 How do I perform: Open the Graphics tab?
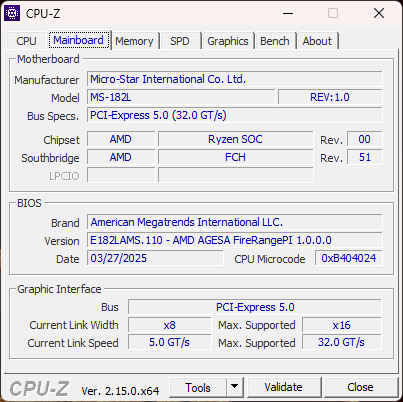click(x=228, y=41)
